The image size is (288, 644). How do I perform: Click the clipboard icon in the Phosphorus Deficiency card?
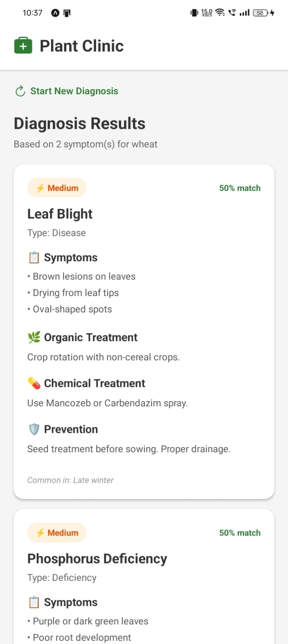(x=34, y=602)
